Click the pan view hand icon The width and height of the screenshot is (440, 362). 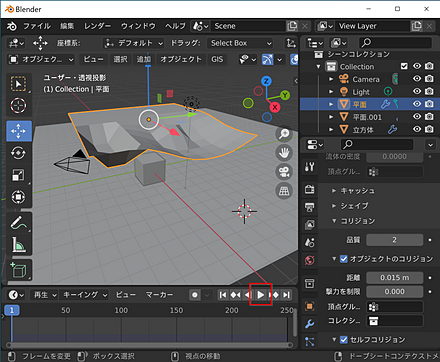[x=284, y=153]
